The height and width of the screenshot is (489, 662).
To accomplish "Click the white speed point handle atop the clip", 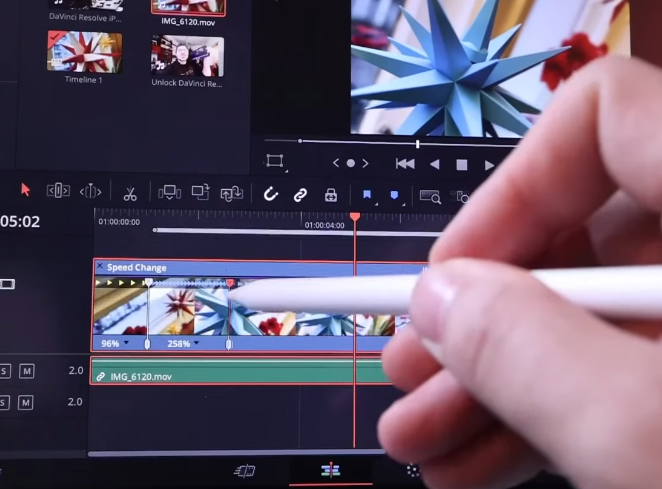I will [x=149, y=282].
